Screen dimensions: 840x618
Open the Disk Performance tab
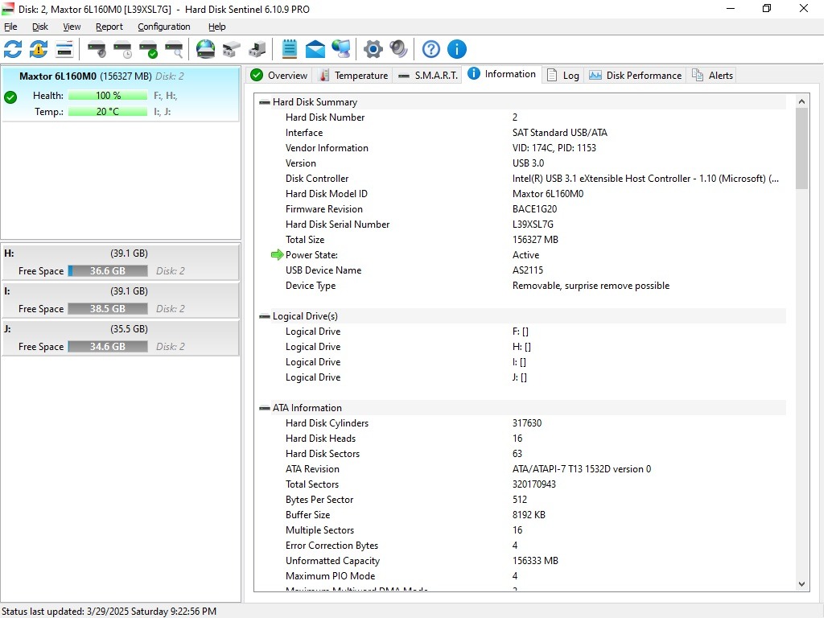(x=636, y=75)
